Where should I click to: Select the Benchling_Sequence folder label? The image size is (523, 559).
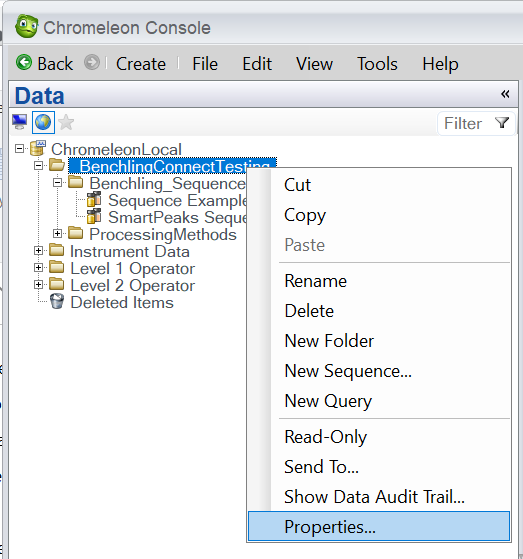pyautogui.click(x=167, y=183)
